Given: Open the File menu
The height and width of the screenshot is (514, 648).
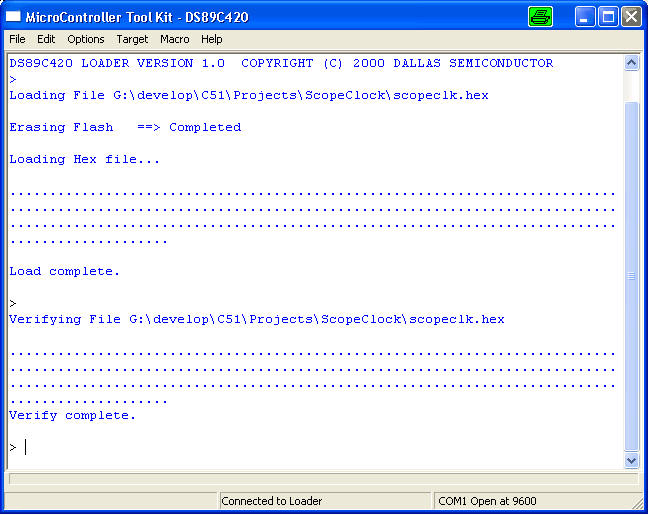Looking at the screenshot, I should click(x=17, y=39).
